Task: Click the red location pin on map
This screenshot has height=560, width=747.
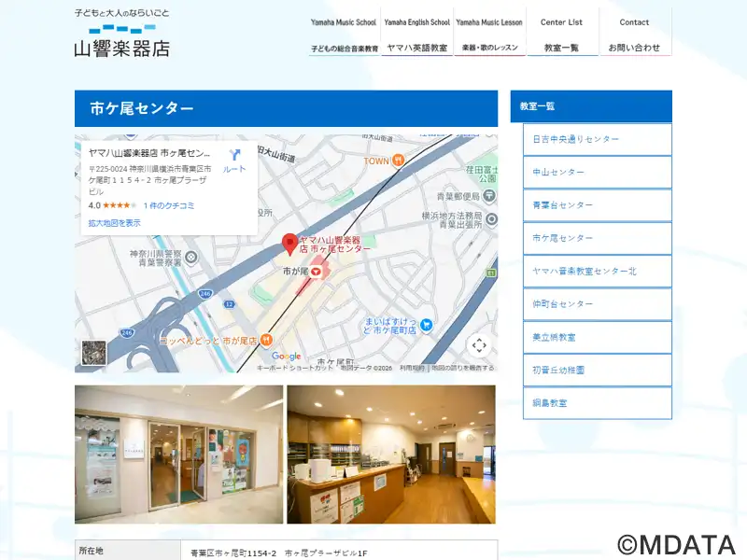Action: click(x=289, y=244)
